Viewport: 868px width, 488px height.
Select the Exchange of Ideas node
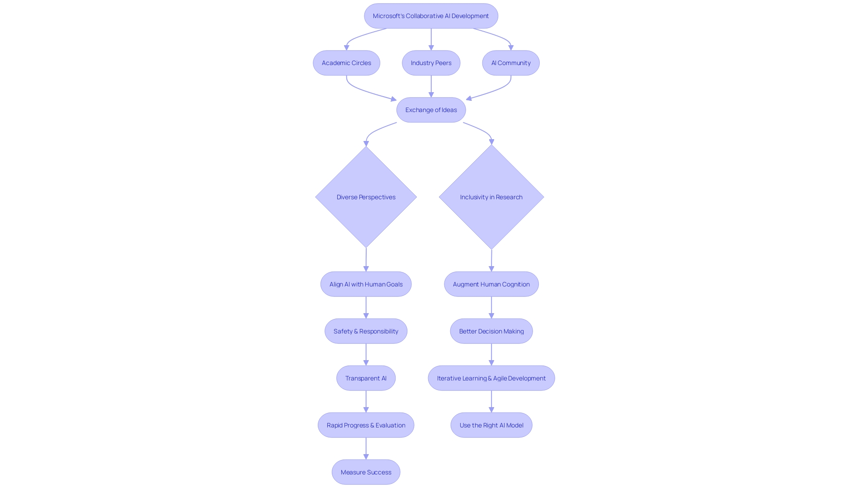tap(431, 110)
